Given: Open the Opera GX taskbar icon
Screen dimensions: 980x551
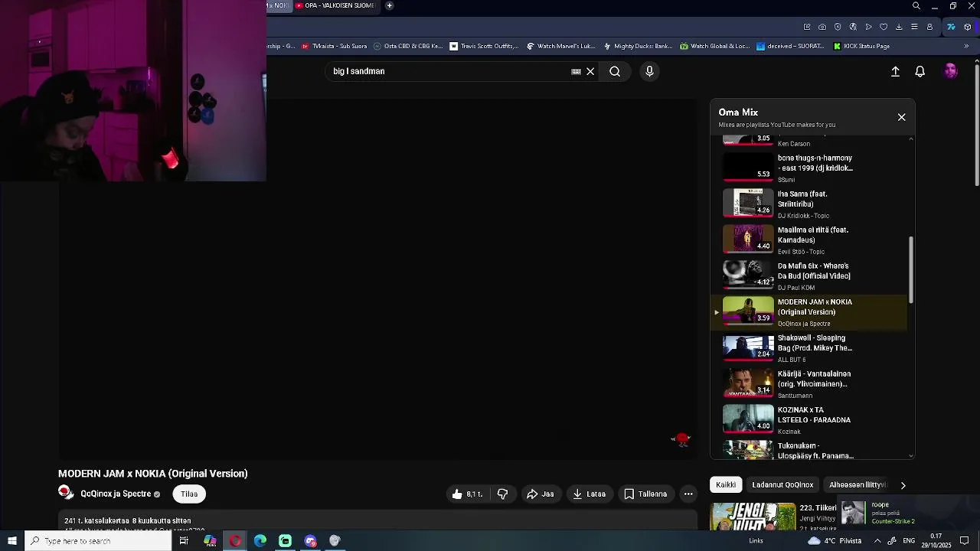Looking at the screenshot, I should point(235,541).
